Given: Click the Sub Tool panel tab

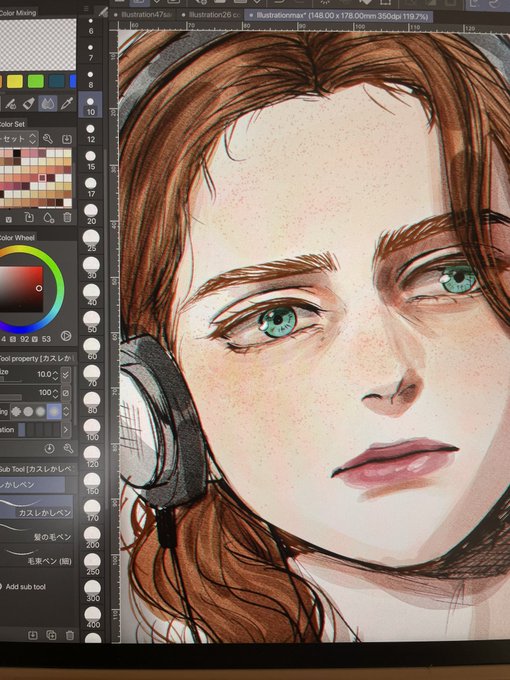Looking at the screenshot, I should (x=36, y=469).
